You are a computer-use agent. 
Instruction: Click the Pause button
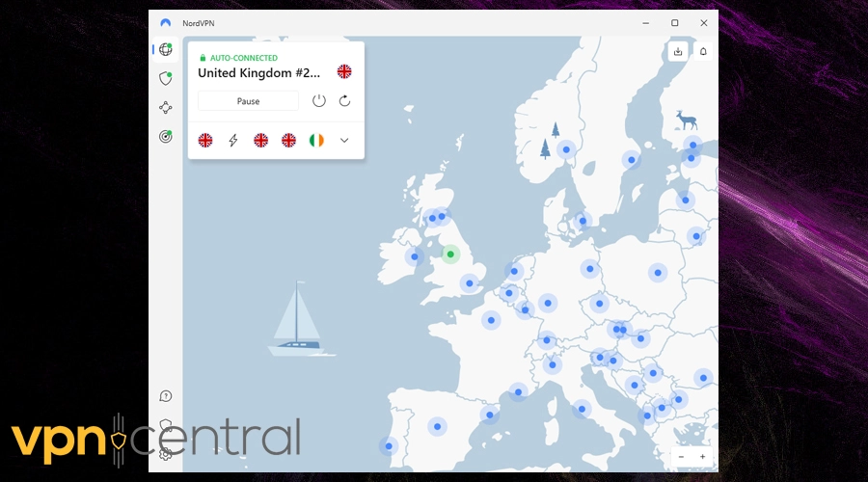(248, 101)
